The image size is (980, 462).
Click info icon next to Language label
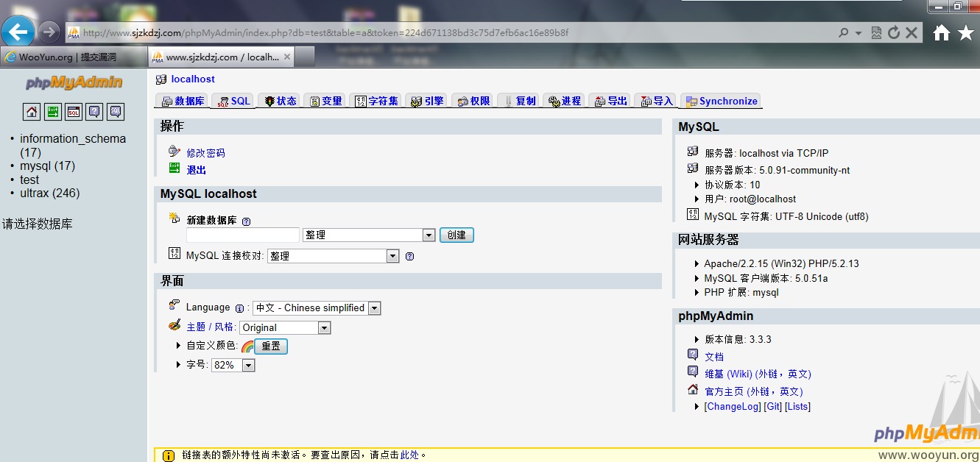tap(239, 308)
